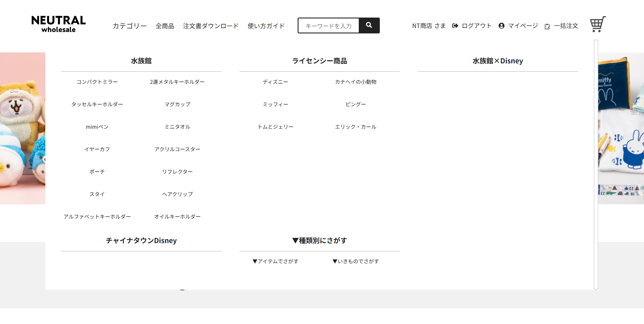Image resolution: width=644 pixels, height=324 pixels.
Task: Choose エリック・カール link
Action: pos(356,127)
